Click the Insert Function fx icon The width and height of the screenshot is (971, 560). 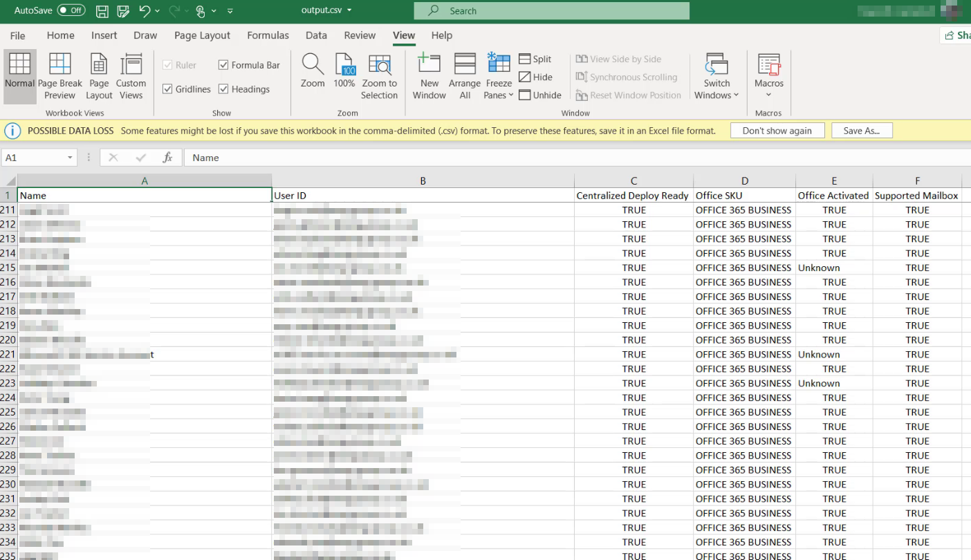point(167,158)
